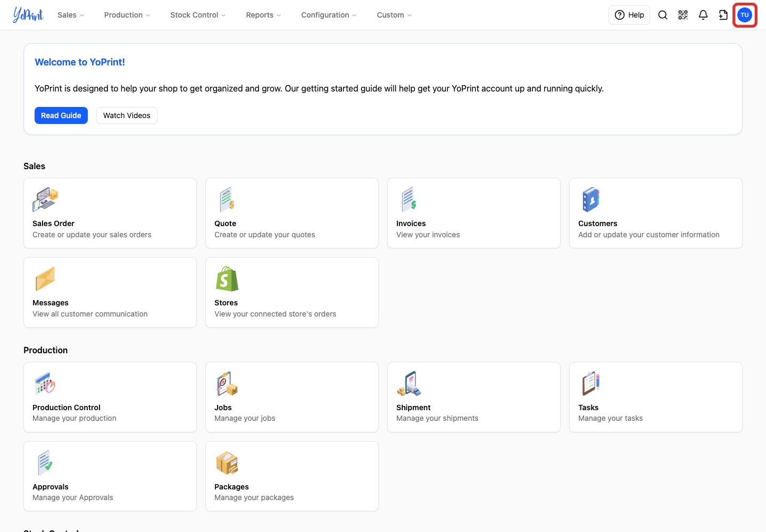Expand the Configuration menu chevron
Viewport: 766px width, 532px height.
point(354,15)
